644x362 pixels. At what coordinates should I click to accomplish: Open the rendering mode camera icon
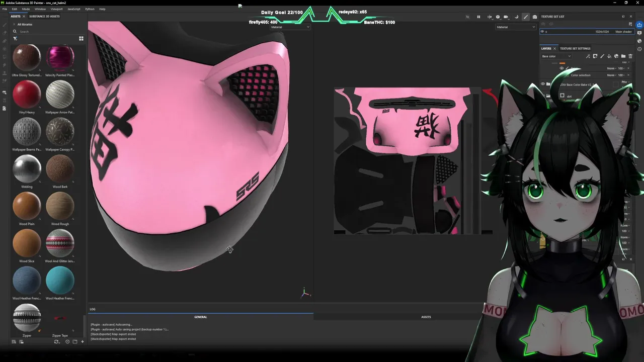535,17
